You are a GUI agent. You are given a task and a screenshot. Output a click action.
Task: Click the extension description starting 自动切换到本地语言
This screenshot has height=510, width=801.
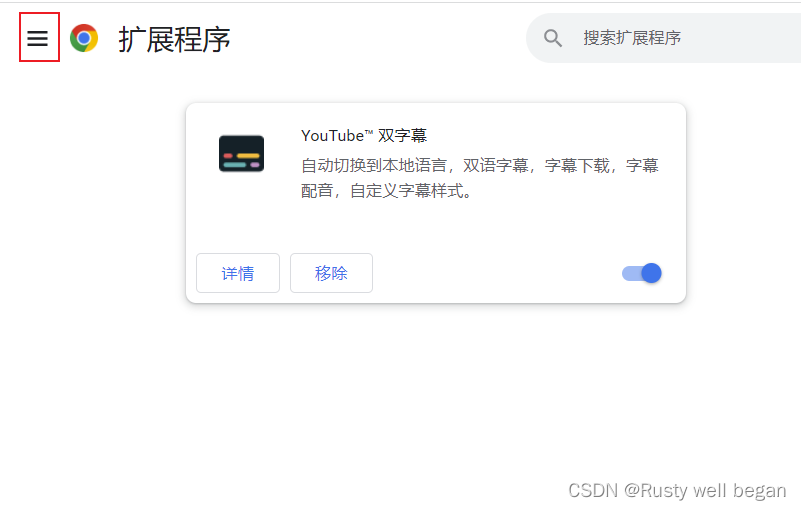(480, 178)
